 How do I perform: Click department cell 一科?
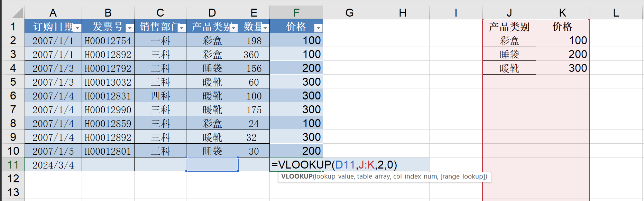tap(160, 40)
